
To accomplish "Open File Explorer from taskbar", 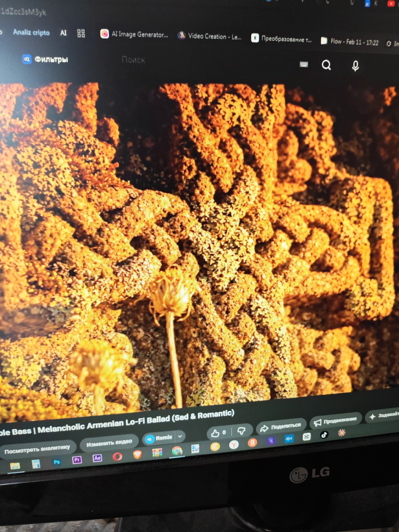I will pos(15,466).
